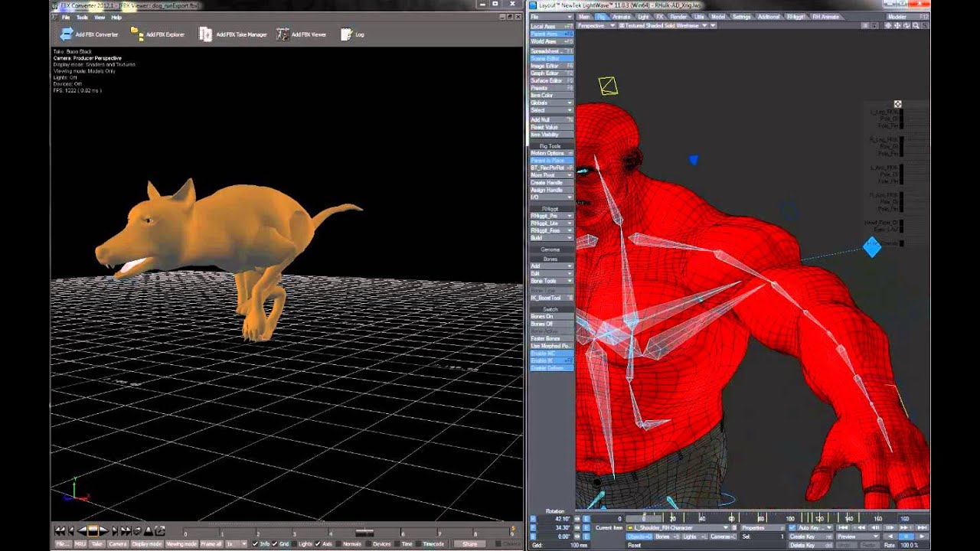
Task: Toggle the Info checkbox in FBX Viewer
Action: [x=256, y=544]
